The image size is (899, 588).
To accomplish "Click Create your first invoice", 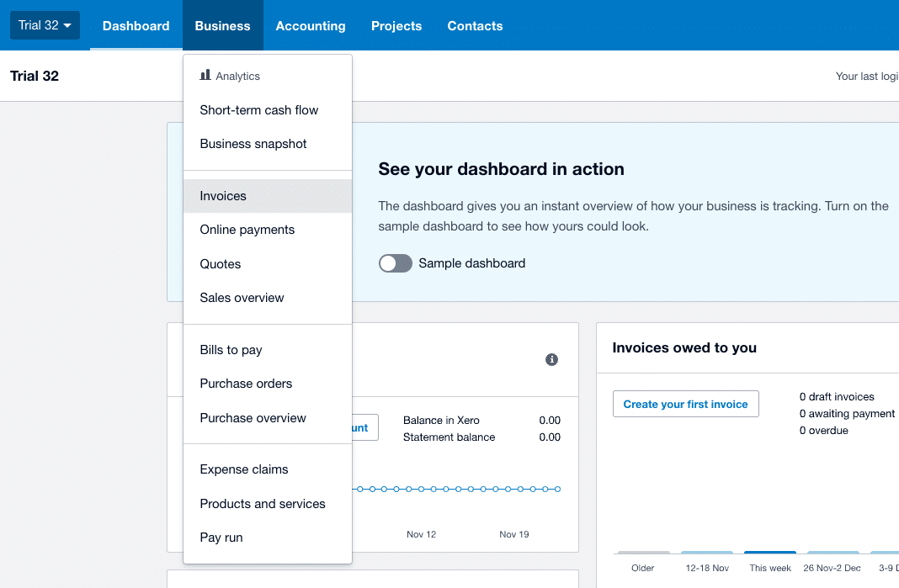I will (x=686, y=404).
